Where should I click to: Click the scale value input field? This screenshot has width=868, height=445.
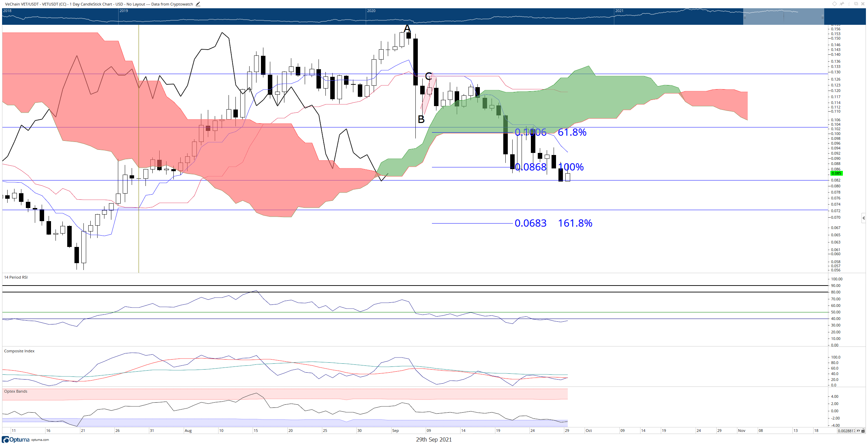(846, 431)
